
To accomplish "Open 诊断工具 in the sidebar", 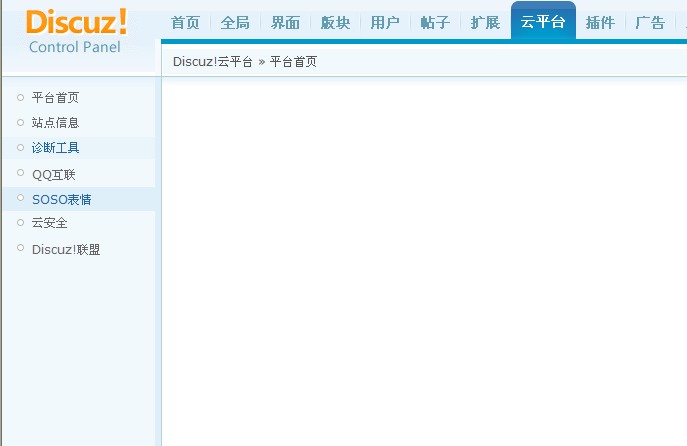I will pos(56,148).
